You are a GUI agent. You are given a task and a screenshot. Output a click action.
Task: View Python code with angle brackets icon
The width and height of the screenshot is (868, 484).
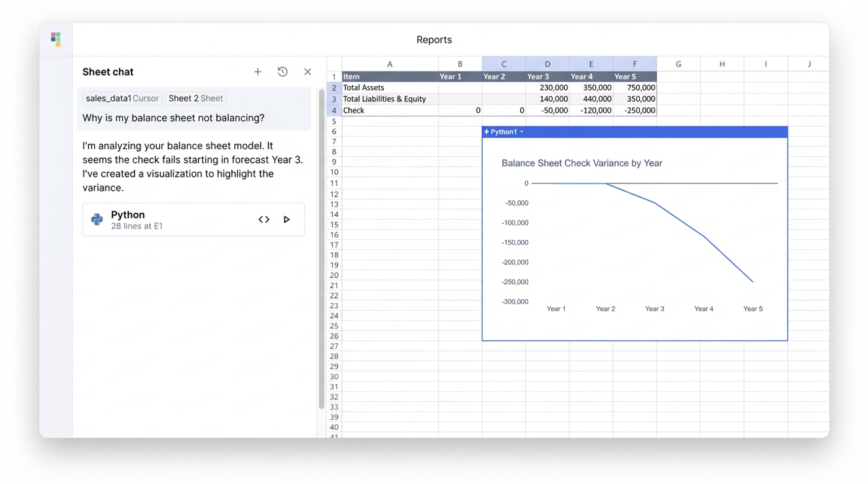pos(264,219)
